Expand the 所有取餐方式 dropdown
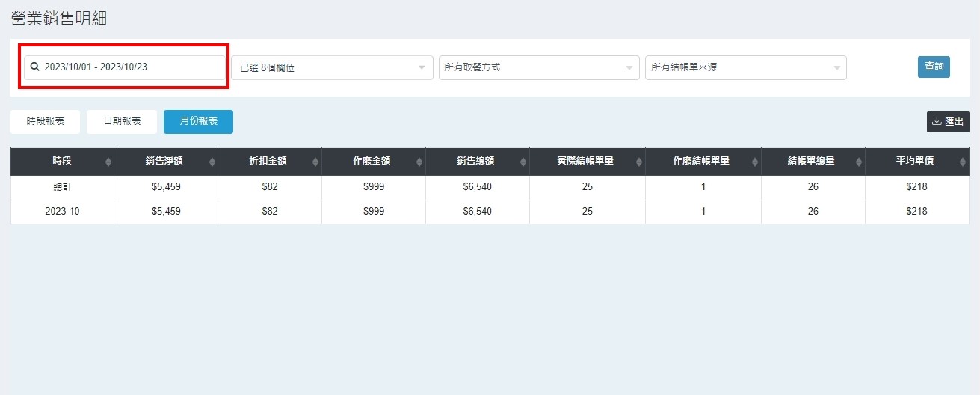Image resolution: width=980 pixels, height=395 pixels. point(539,67)
